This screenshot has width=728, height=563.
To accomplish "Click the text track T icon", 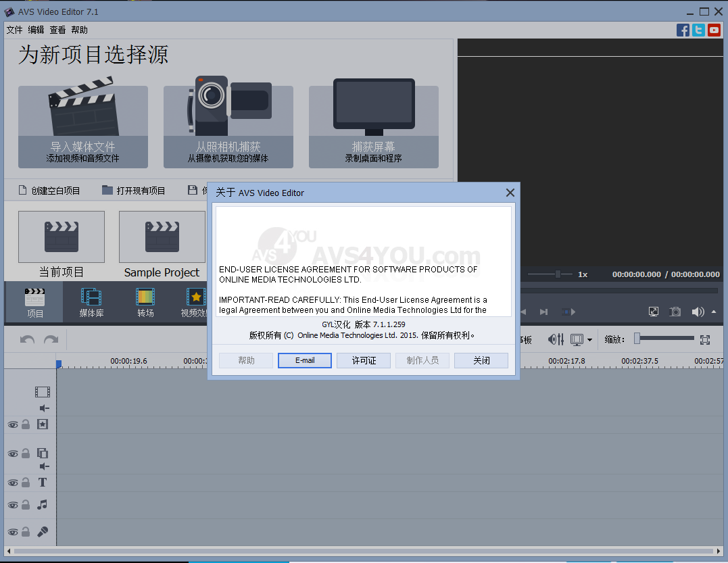I will click(43, 483).
